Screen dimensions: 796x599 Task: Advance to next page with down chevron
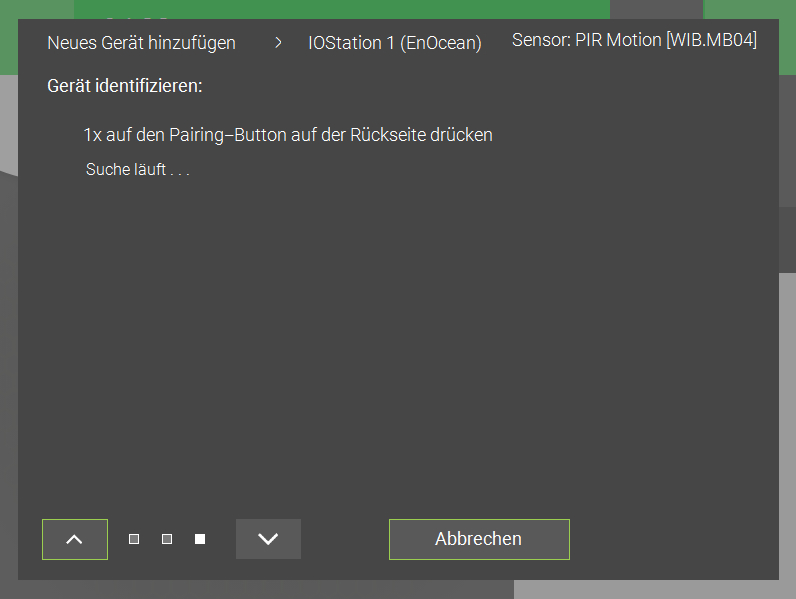[x=268, y=539]
